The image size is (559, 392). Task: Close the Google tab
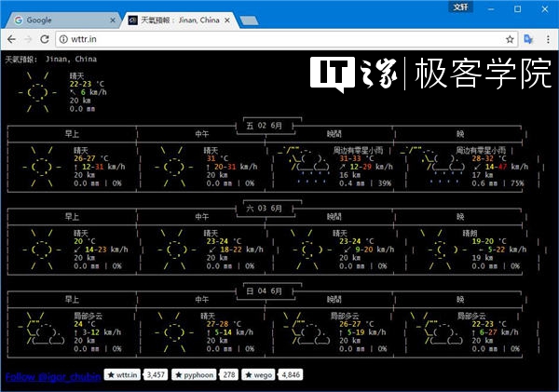113,20
